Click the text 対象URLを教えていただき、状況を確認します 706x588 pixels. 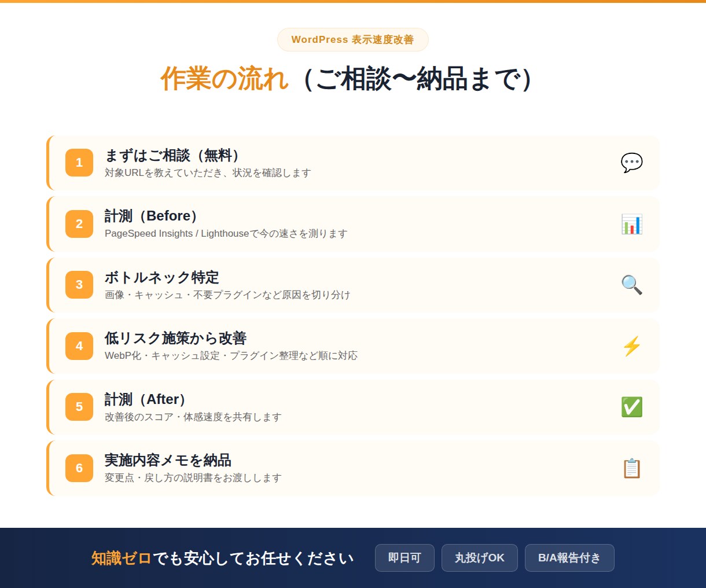[208, 173]
